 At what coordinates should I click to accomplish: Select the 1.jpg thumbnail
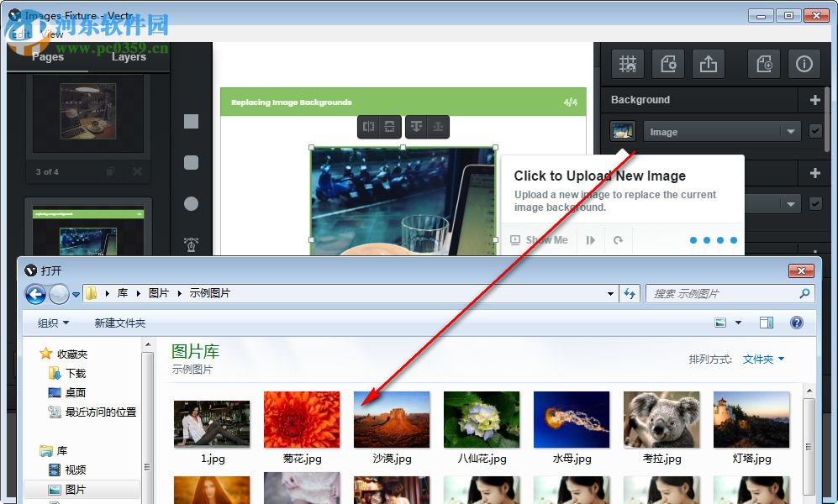coord(212,424)
